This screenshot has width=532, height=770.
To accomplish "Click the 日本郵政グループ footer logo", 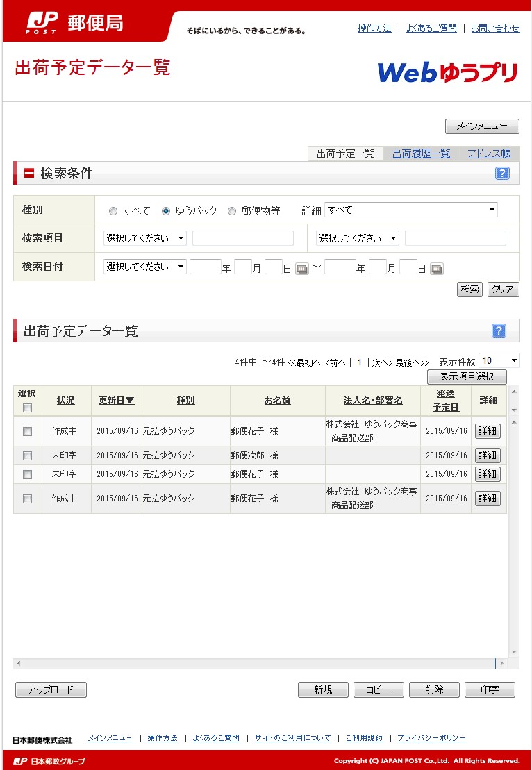I will pos(49,762).
